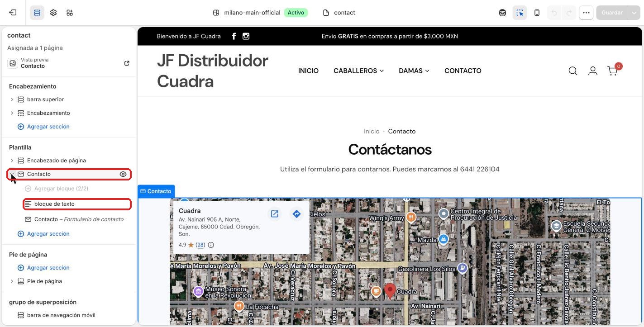Go to CONTACTO in the store navigation
Image resolution: width=644 pixels, height=327 pixels.
(463, 71)
